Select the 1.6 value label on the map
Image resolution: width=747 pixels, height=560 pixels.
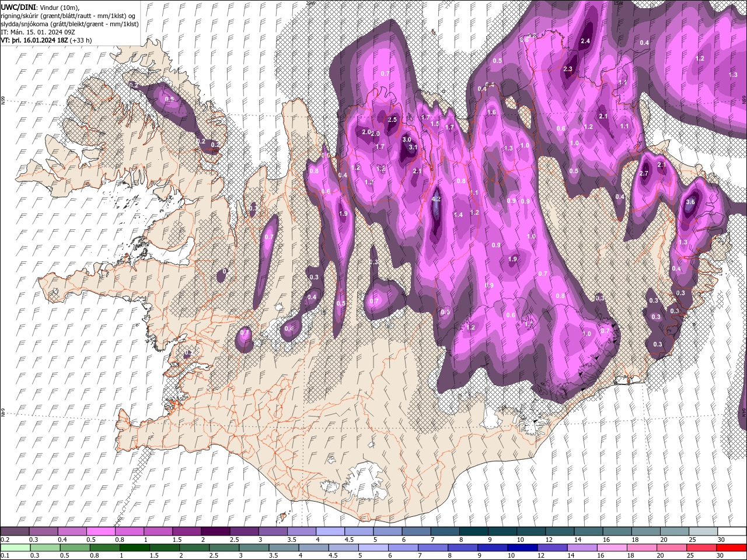click(x=491, y=112)
